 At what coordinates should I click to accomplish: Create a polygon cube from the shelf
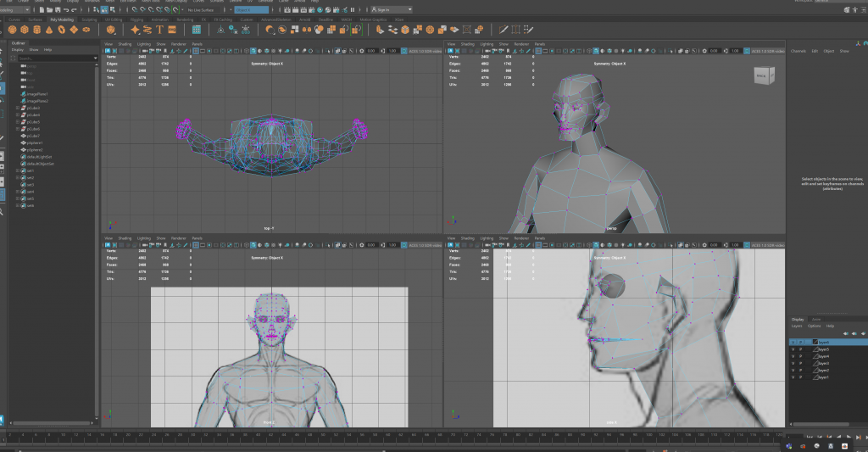point(25,30)
